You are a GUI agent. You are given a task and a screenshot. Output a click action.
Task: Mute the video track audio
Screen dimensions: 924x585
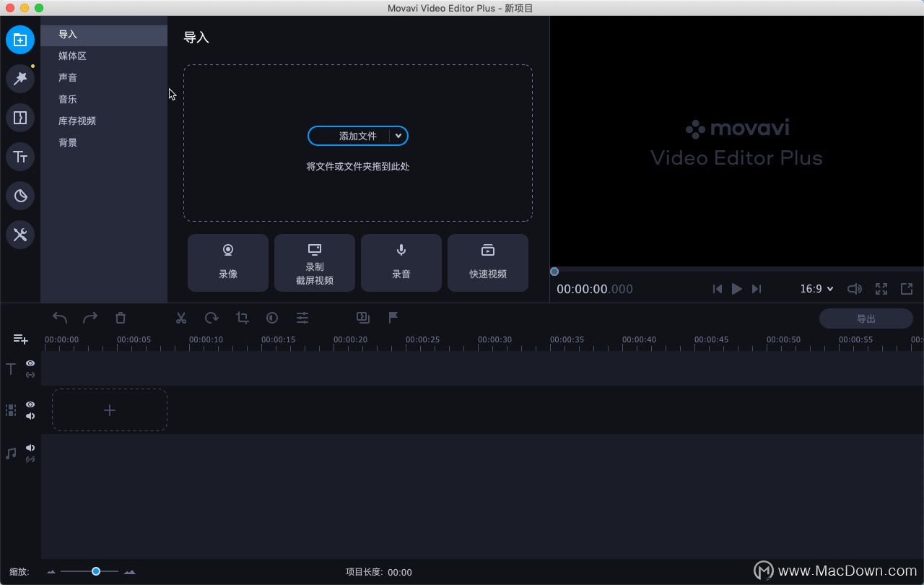pos(30,416)
